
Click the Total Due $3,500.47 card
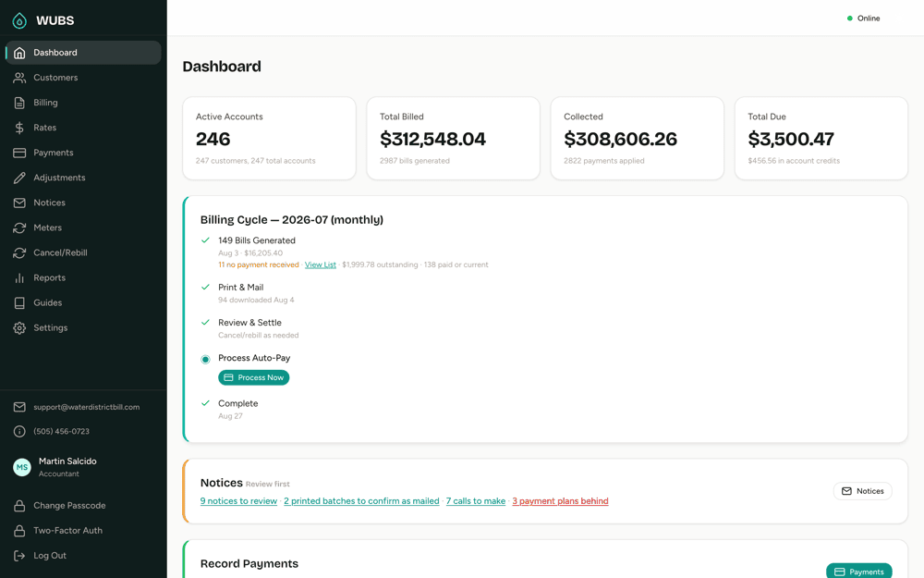point(821,139)
